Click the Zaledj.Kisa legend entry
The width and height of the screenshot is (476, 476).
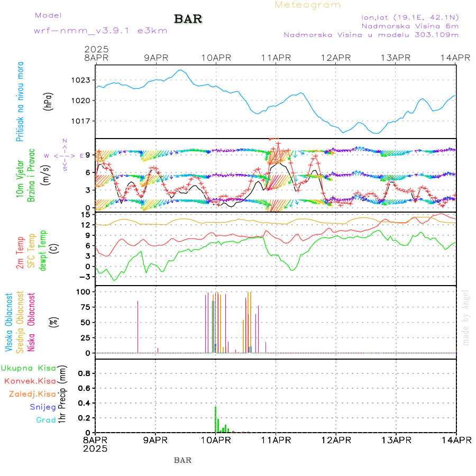[x=32, y=394]
